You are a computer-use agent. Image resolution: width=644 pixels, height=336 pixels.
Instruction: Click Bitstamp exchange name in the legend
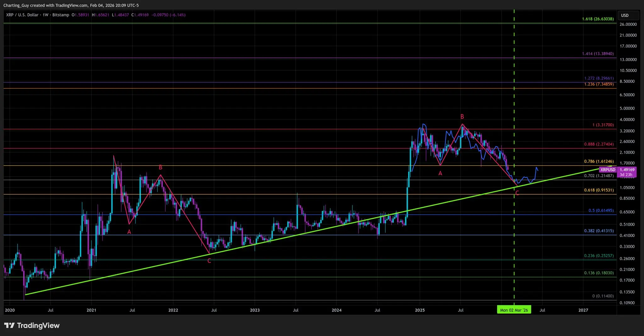[61, 15]
